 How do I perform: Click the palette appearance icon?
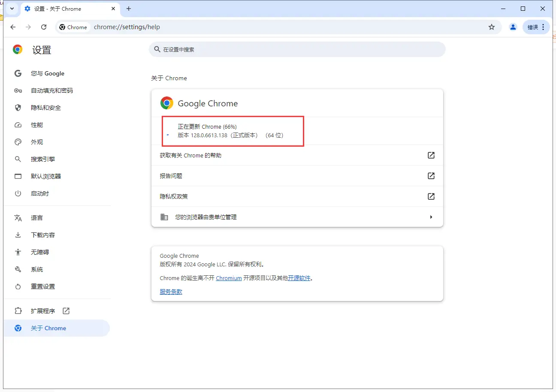pyautogui.click(x=18, y=142)
